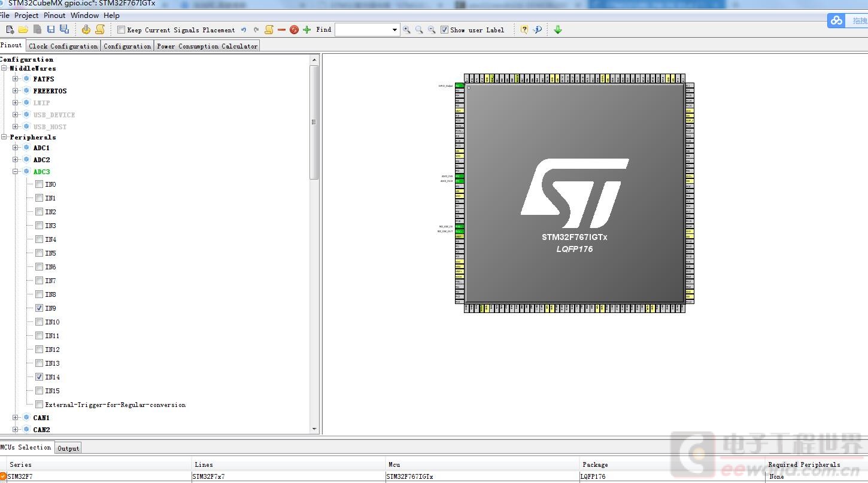
Task: Click the first magnifier zoom icon
Action: click(406, 29)
